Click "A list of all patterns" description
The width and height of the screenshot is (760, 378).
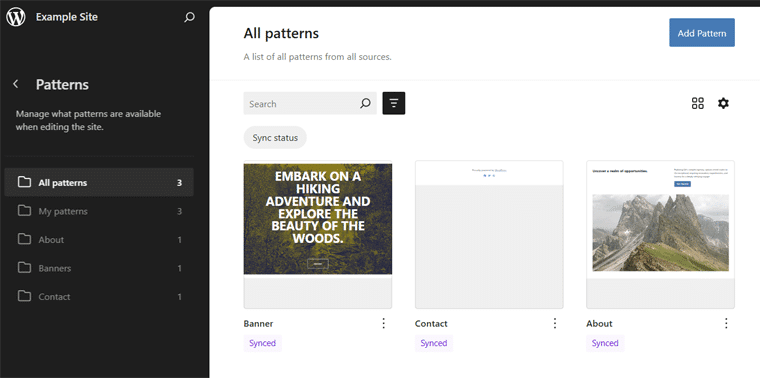point(317,57)
